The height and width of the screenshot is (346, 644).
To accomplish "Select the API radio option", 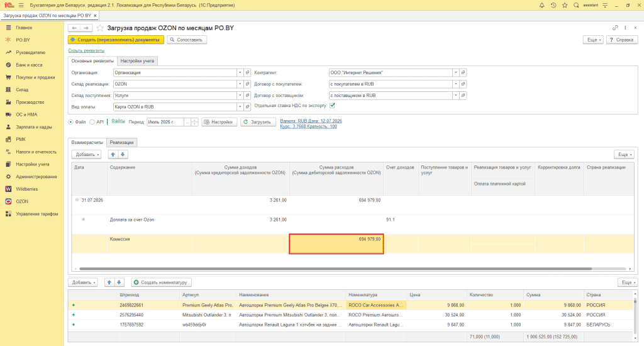I will (x=92, y=122).
